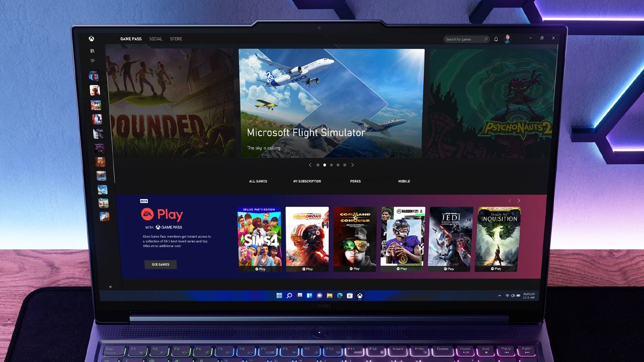
Task: Open the Psychonauts 2 banner on the right
Action: 493,103
